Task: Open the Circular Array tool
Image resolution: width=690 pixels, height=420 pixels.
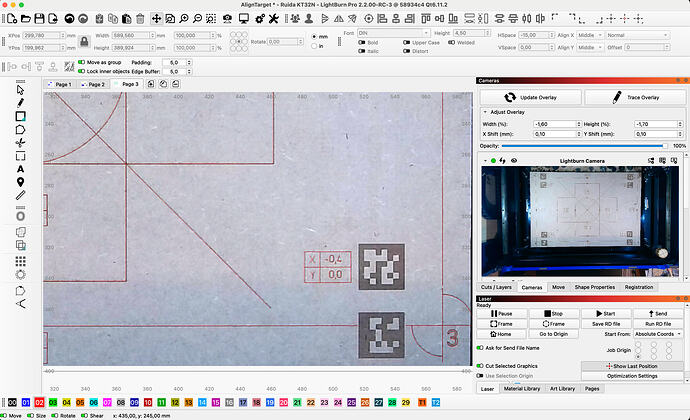Action: [x=20, y=275]
